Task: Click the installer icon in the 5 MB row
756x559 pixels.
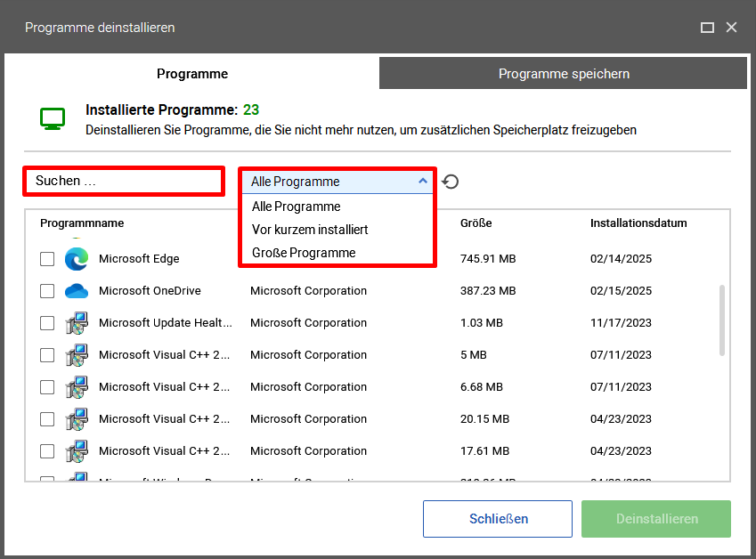Action: (x=77, y=355)
